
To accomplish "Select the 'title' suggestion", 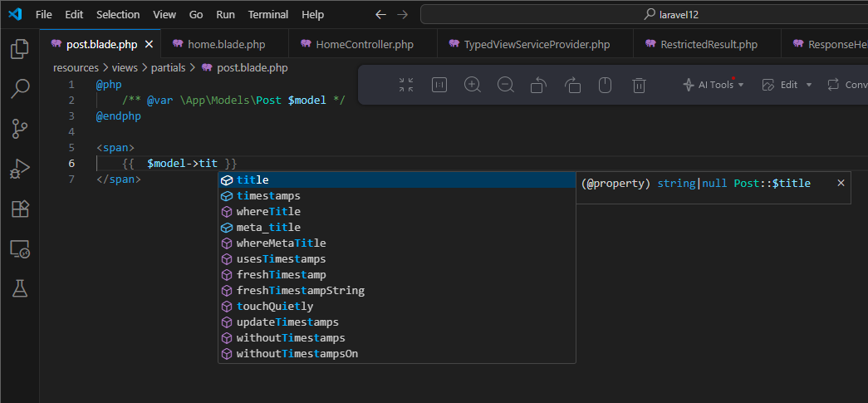I will click(x=396, y=180).
